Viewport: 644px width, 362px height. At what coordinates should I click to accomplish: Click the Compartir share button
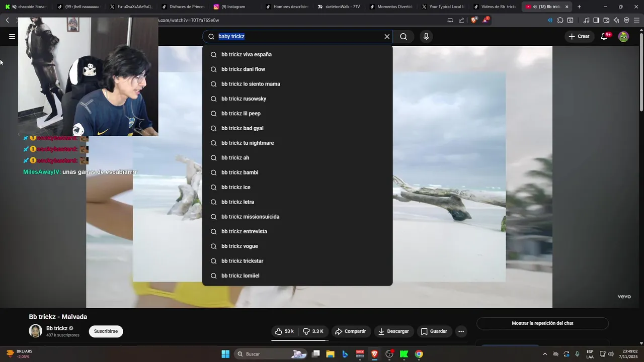point(351,331)
